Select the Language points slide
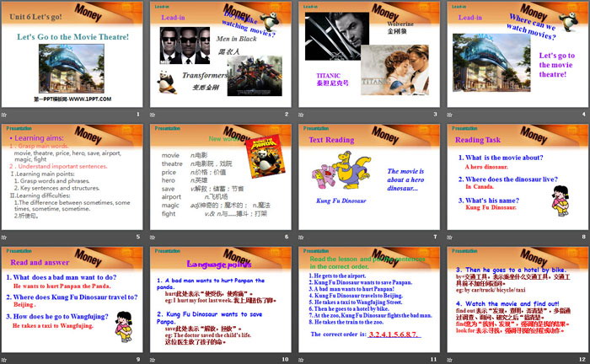590x364 pixels. (221, 300)
